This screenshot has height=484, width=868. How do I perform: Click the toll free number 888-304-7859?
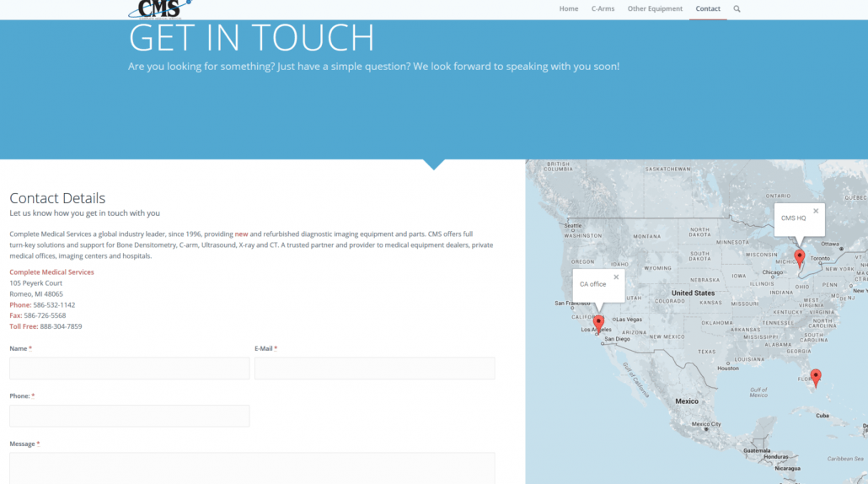tap(61, 326)
